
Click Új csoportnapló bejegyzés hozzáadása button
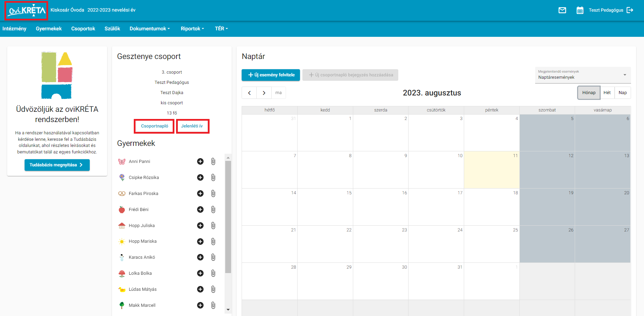click(x=350, y=75)
